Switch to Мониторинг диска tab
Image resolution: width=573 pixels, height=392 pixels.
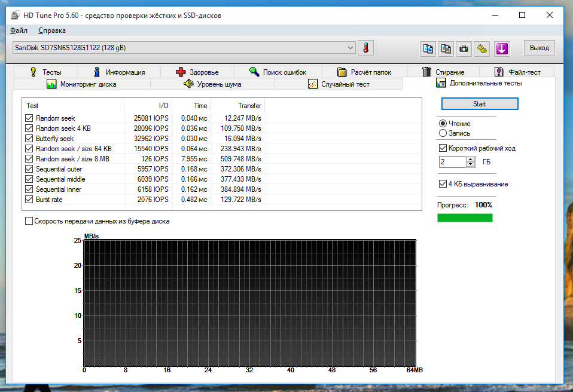coord(82,84)
